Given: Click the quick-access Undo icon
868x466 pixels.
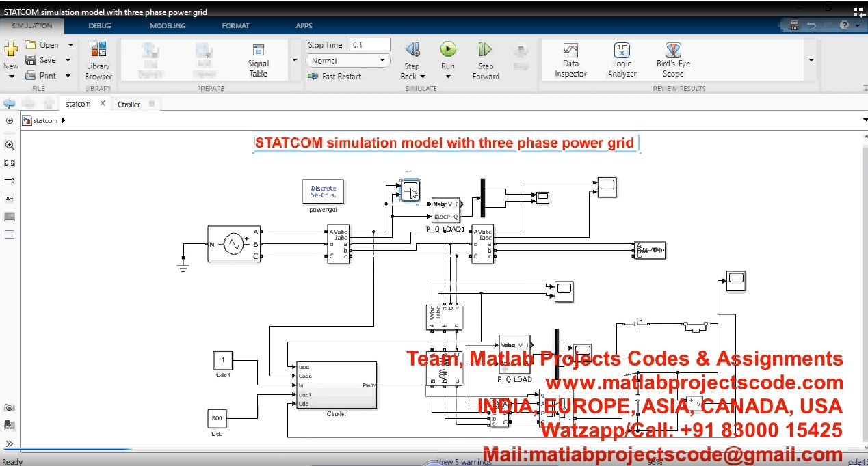Looking at the screenshot, I should (x=811, y=25).
